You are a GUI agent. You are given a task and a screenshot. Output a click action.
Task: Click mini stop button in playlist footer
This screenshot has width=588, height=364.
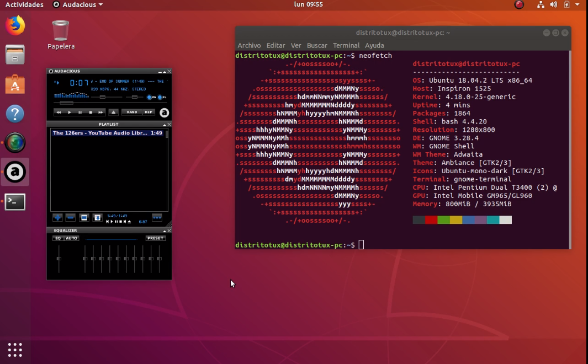[x=120, y=222]
